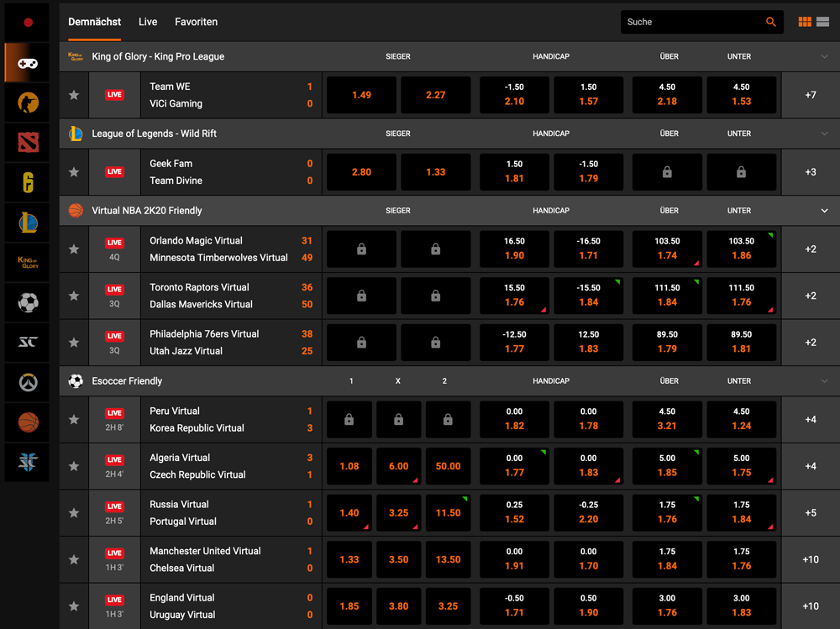Open the League of Legends sidebar icon
The image size is (840, 629).
coord(28,223)
